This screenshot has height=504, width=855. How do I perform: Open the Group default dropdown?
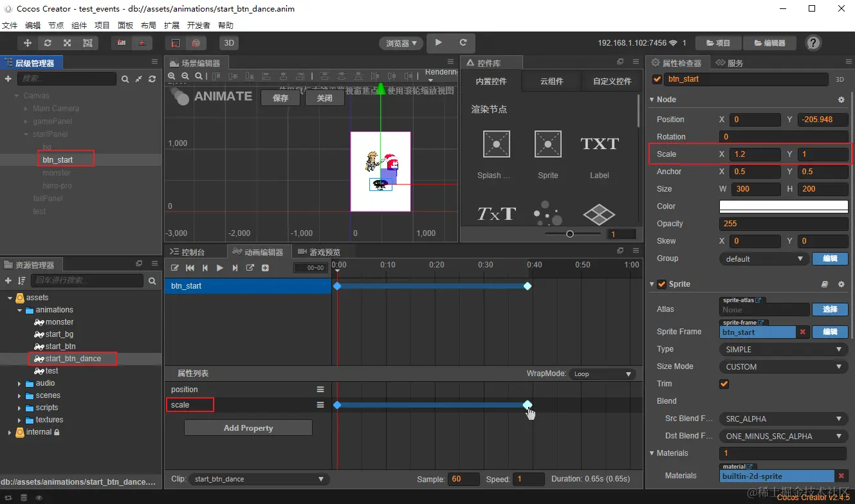tap(764, 258)
